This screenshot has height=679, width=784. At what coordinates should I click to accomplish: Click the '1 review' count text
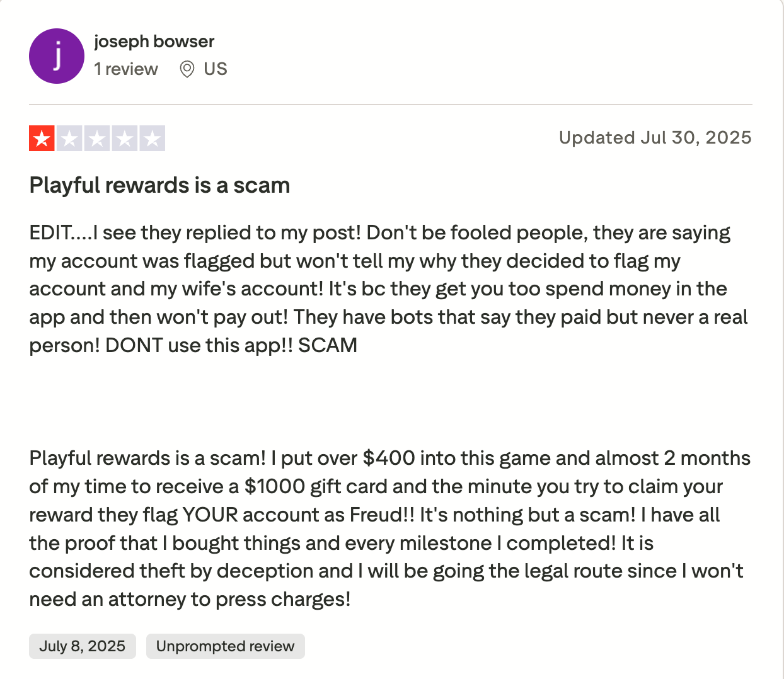tap(126, 69)
